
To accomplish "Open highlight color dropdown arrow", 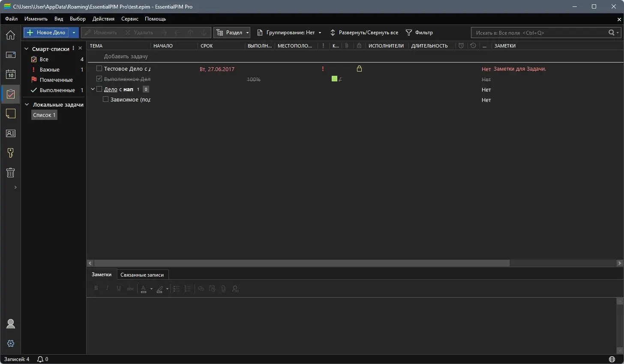I will coord(167,289).
